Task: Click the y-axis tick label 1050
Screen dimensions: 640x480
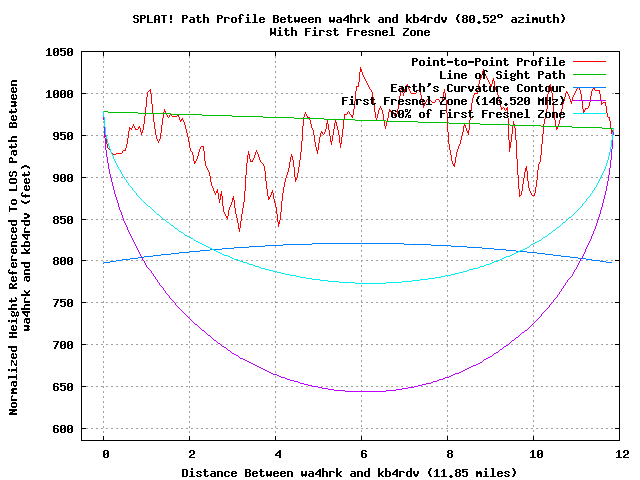Action: point(60,52)
